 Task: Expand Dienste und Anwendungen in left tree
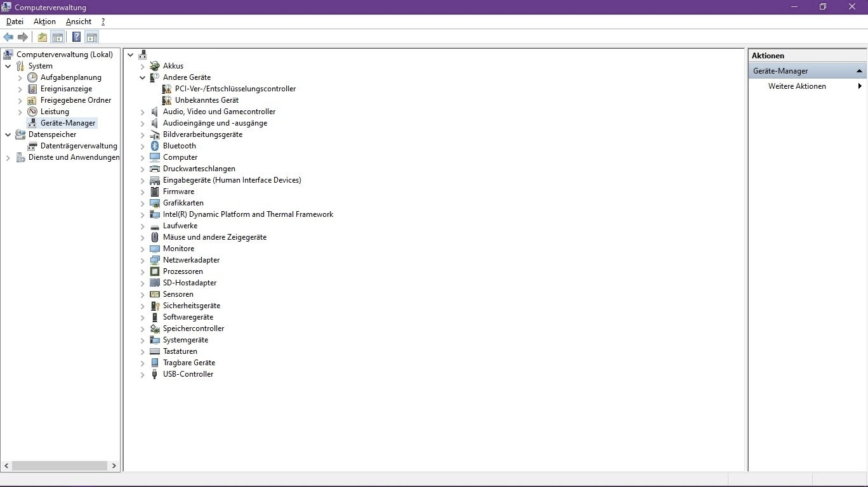(8, 157)
